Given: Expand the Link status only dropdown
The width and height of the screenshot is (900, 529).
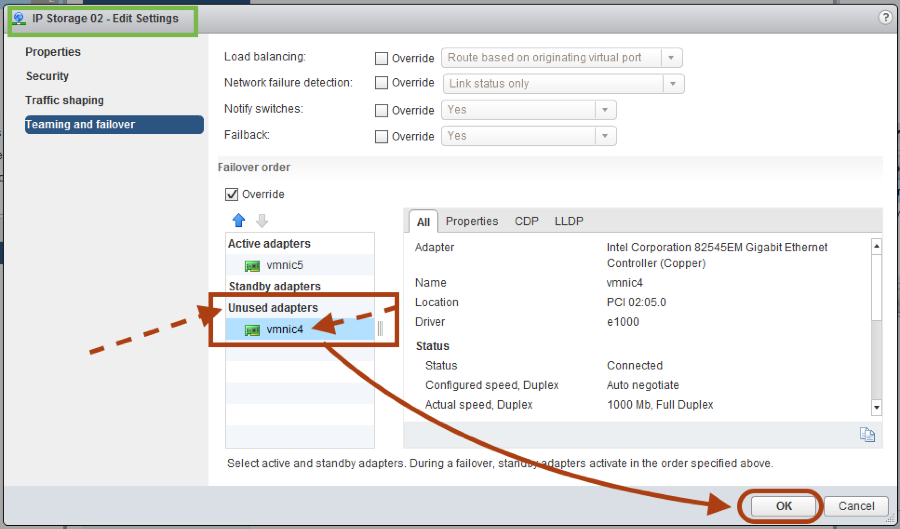Looking at the screenshot, I should pyautogui.click(x=563, y=84).
